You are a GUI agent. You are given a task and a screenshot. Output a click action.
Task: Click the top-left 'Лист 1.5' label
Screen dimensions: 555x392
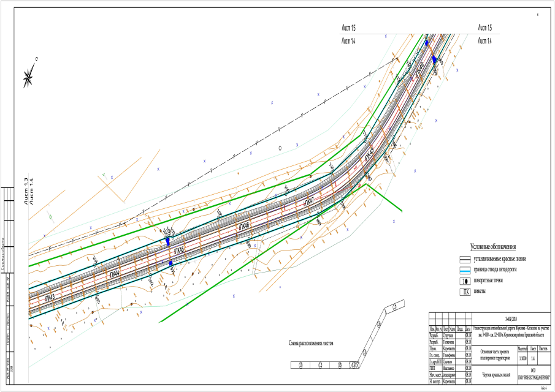pos(349,28)
